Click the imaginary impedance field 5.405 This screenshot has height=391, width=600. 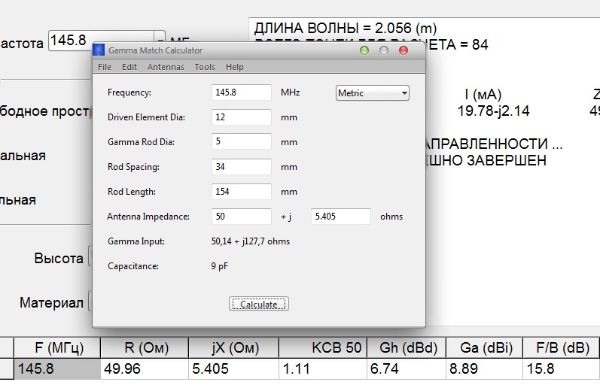(341, 217)
